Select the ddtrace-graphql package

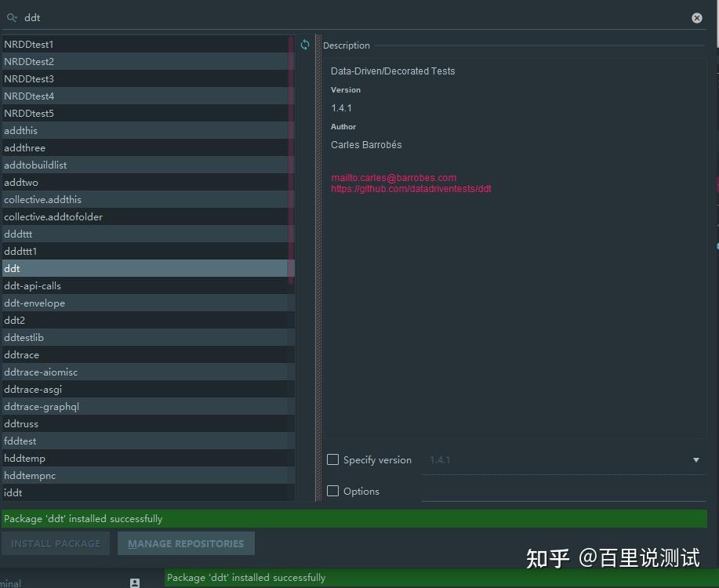coord(78,406)
